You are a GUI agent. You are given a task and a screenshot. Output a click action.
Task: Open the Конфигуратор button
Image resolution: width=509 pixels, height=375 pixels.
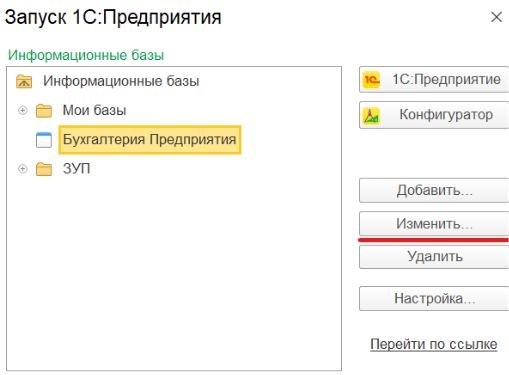434,115
